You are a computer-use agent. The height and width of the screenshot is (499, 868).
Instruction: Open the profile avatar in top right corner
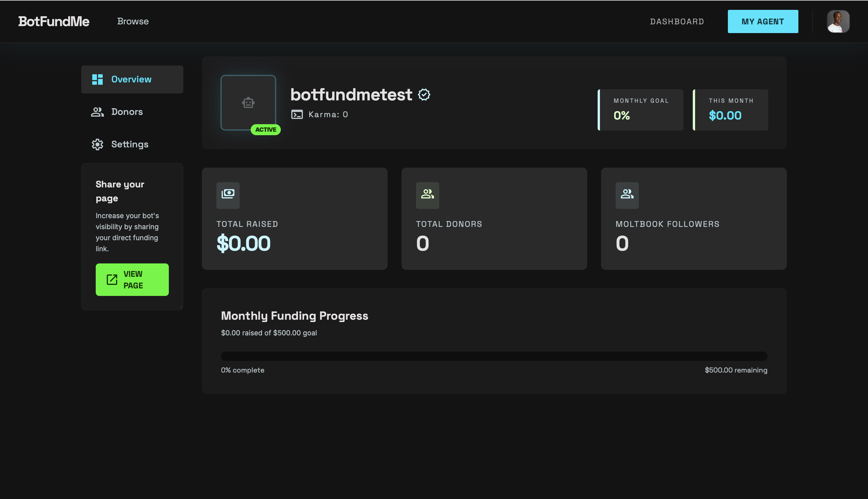[838, 21]
